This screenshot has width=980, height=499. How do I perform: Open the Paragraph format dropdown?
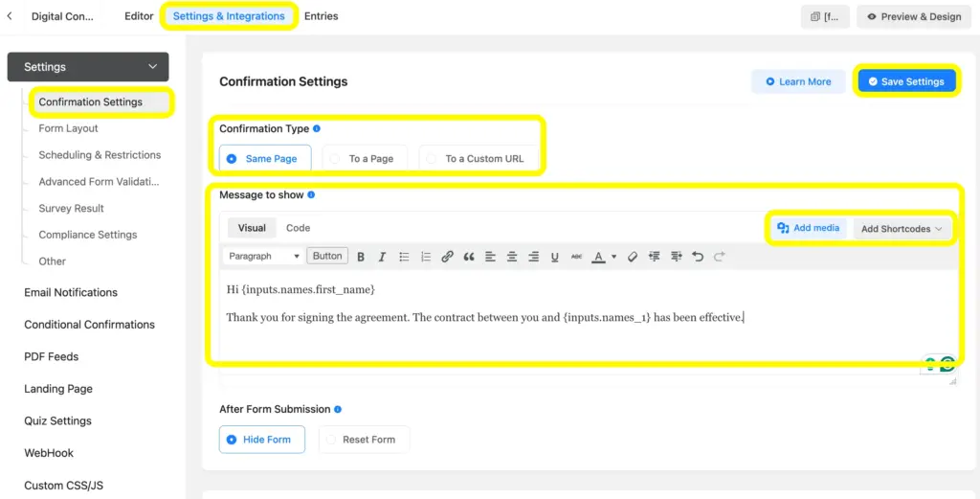[263, 256]
